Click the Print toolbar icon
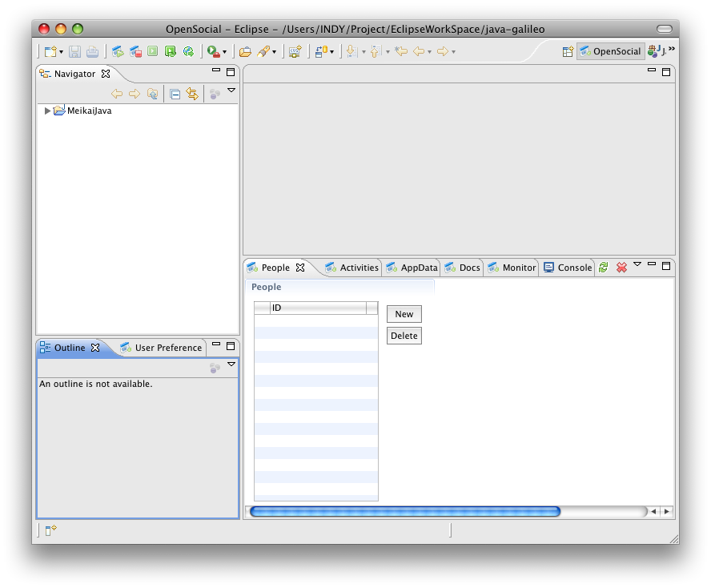Image resolution: width=711 pixels, height=588 pixels. (93, 52)
